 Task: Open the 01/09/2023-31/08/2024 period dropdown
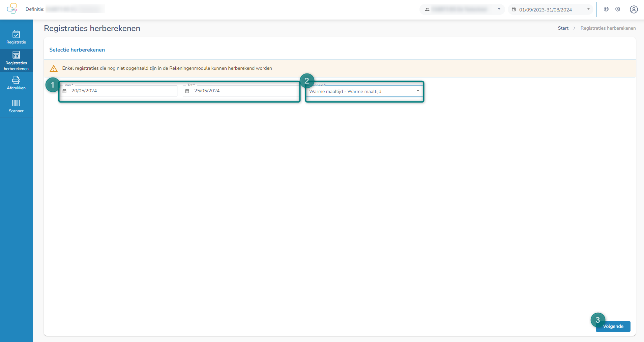[x=550, y=9]
